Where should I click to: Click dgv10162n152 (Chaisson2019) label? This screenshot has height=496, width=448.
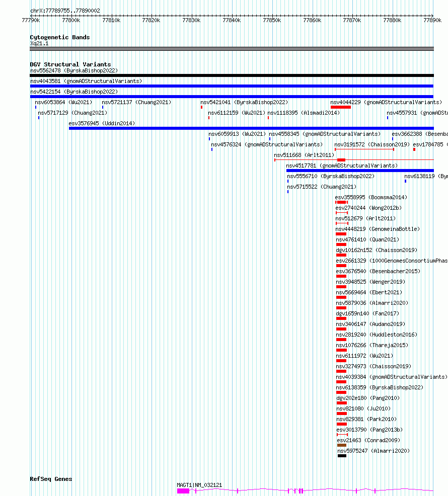377,250
